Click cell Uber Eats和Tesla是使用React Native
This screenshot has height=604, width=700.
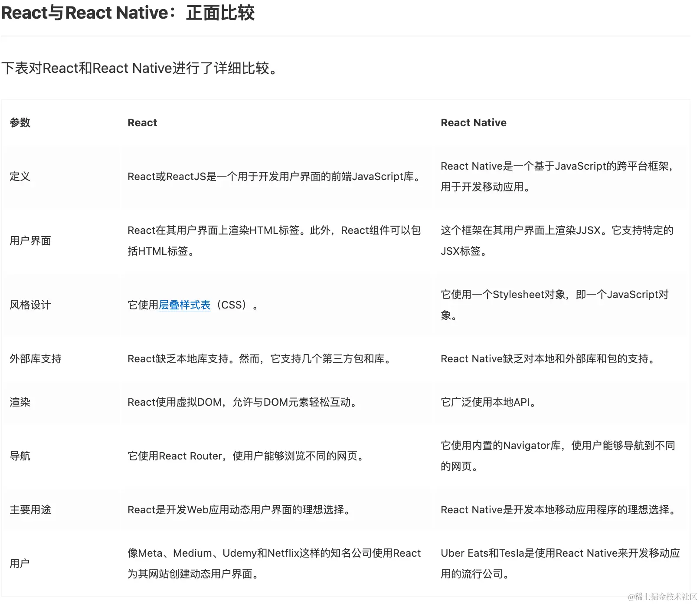click(x=561, y=564)
